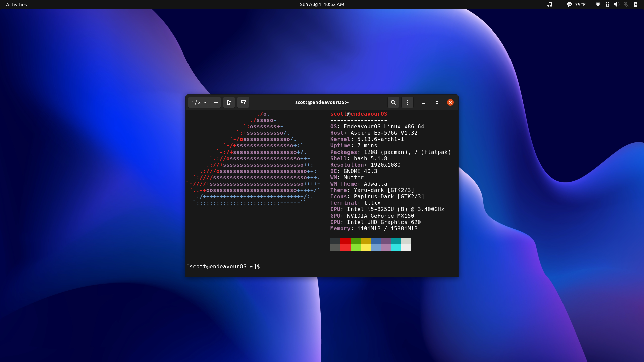Open the Activities overview
The image size is (644, 362).
pos(16,4)
